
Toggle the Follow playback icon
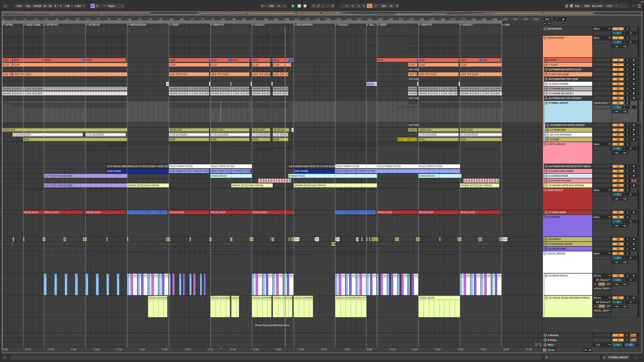pyautogui.click(x=263, y=6)
